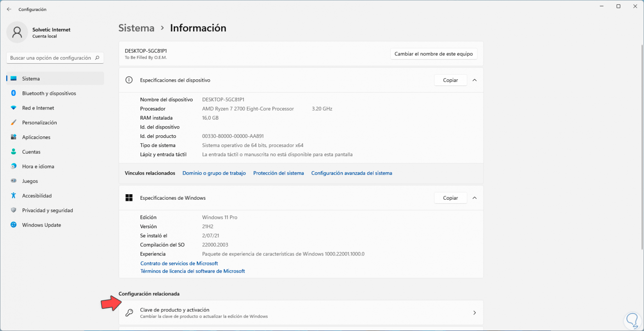644x331 pixels.
Task: Copy the device specifications
Action: (x=450, y=80)
